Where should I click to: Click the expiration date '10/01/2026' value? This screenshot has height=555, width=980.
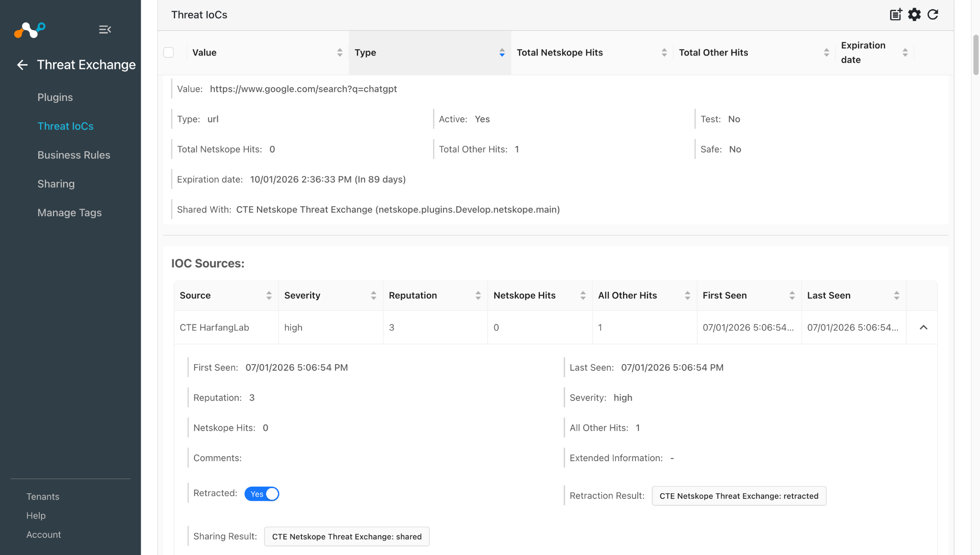pyautogui.click(x=328, y=179)
